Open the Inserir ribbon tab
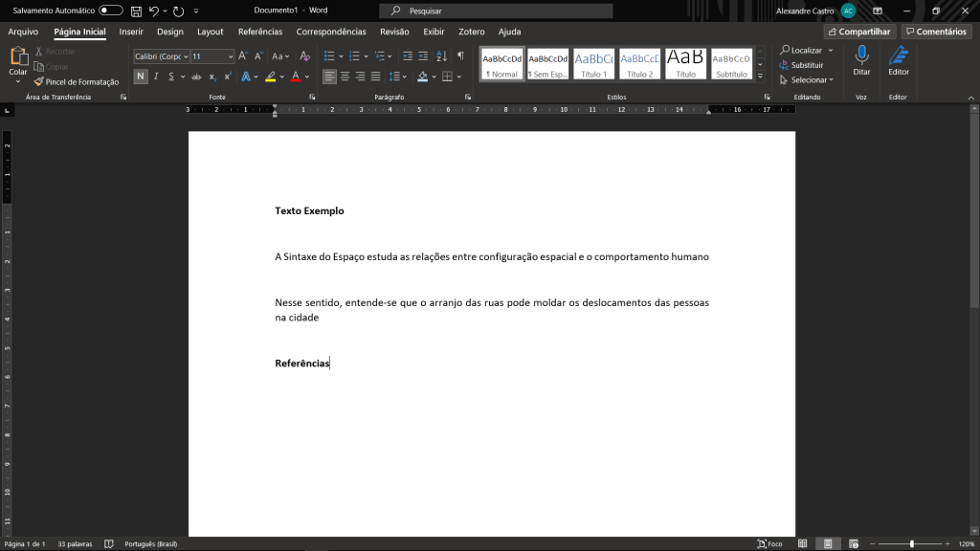Screen dimensions: 980x551 (x=131, y=32)
